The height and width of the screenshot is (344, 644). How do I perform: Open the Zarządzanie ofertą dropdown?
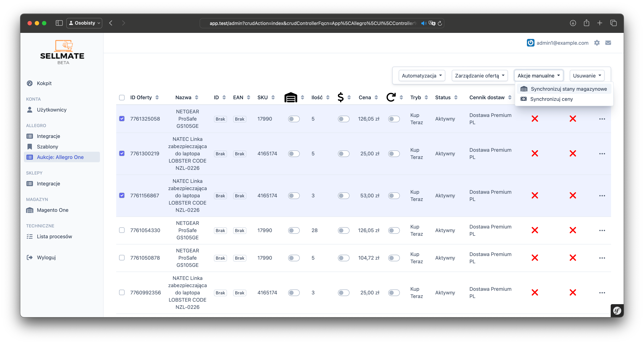coord(479,75)
